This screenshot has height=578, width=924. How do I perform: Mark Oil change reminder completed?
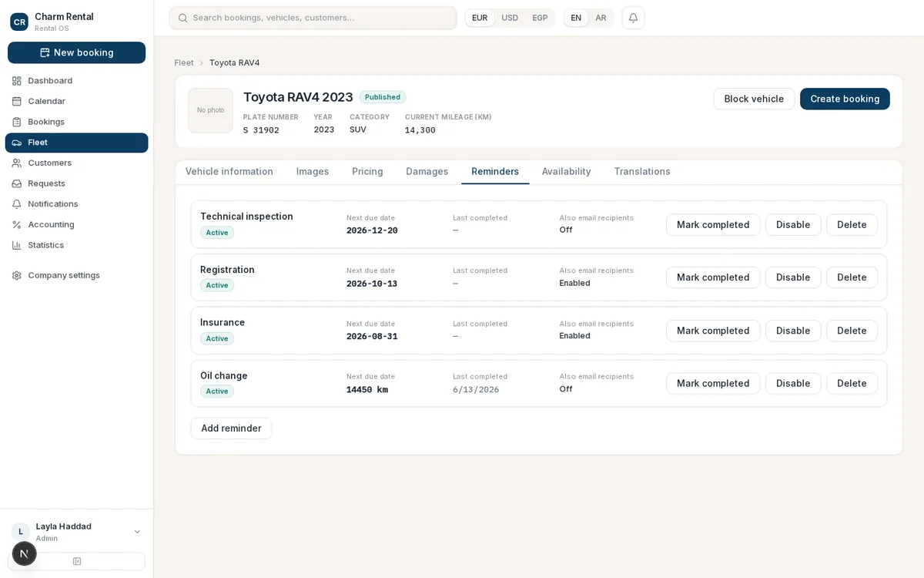(x=713, y=384)
